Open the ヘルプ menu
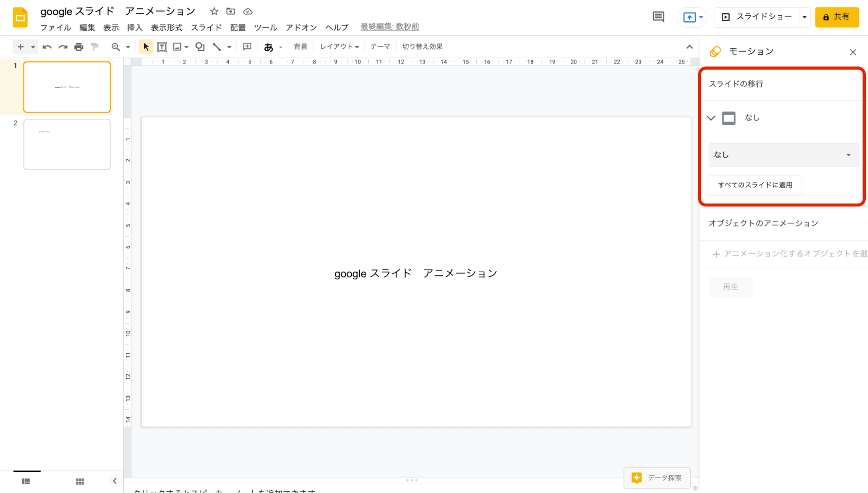868x493 pixels. 337,27
